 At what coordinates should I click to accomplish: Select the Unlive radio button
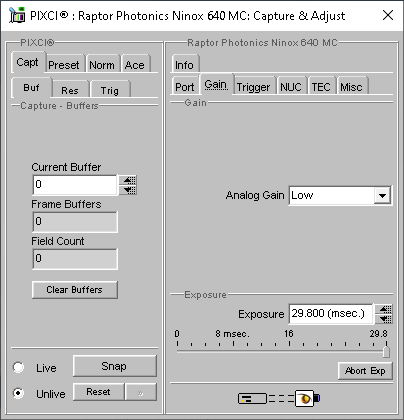point(18,393)
